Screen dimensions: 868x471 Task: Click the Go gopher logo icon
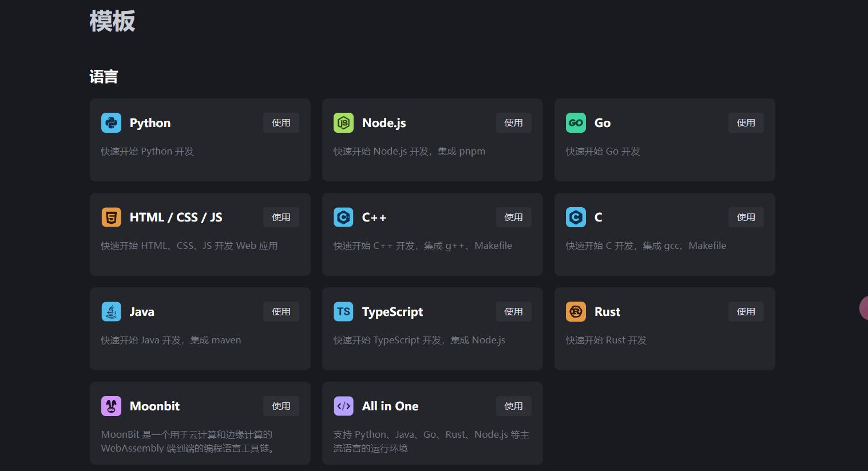coord(576,122)
